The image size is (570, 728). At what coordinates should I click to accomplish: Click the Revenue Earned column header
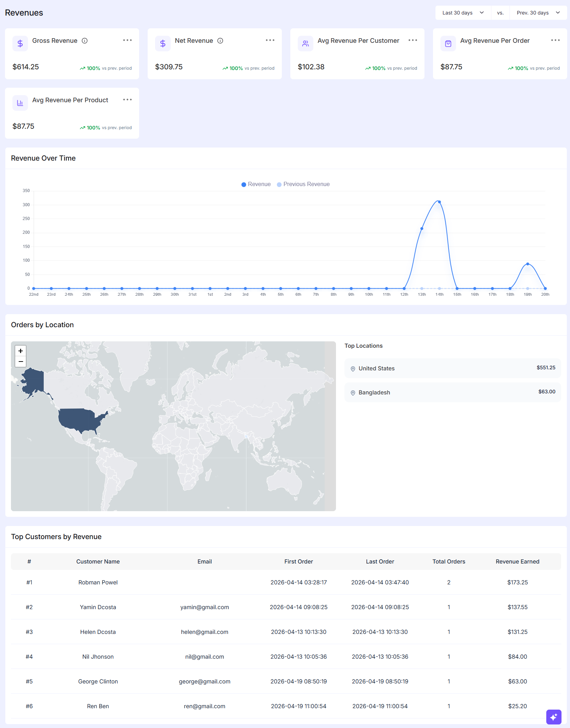[517, 561]
